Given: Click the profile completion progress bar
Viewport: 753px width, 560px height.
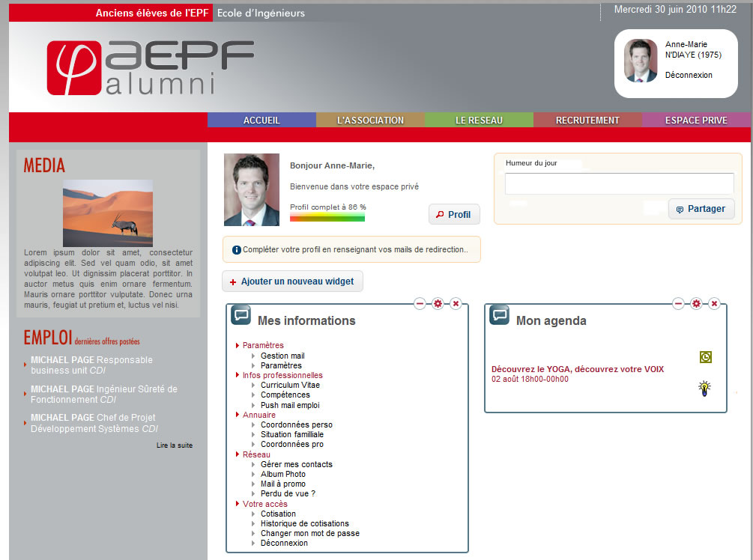Looking at the screenshot, I should click(x=327, y=217).
